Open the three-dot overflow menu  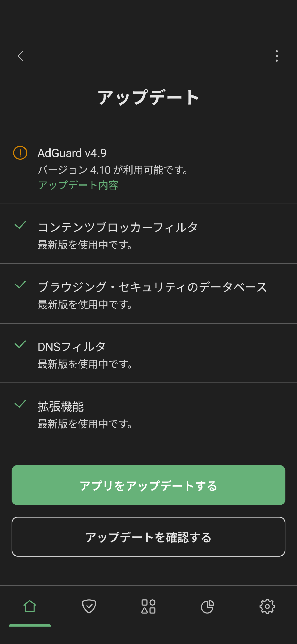(x=277, y=56)
